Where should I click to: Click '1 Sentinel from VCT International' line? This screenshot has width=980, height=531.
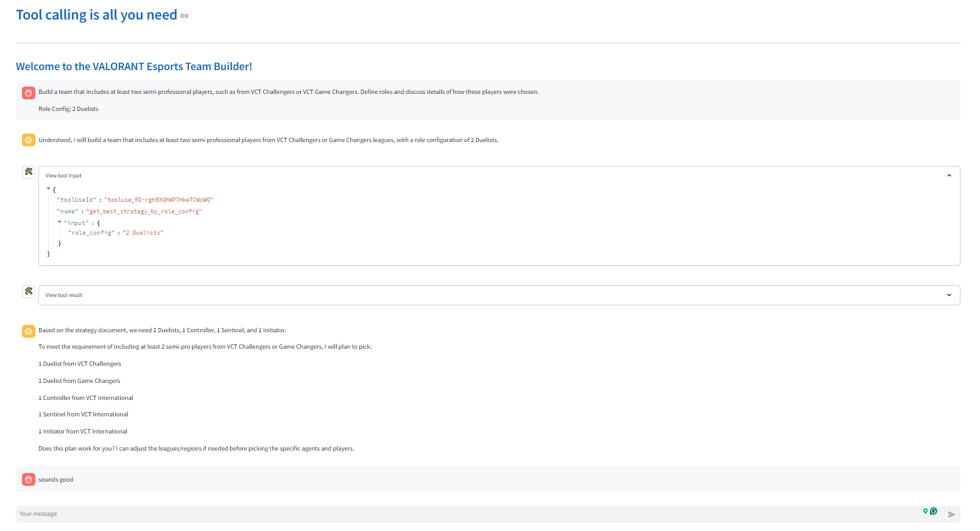[x=84, y=415]
